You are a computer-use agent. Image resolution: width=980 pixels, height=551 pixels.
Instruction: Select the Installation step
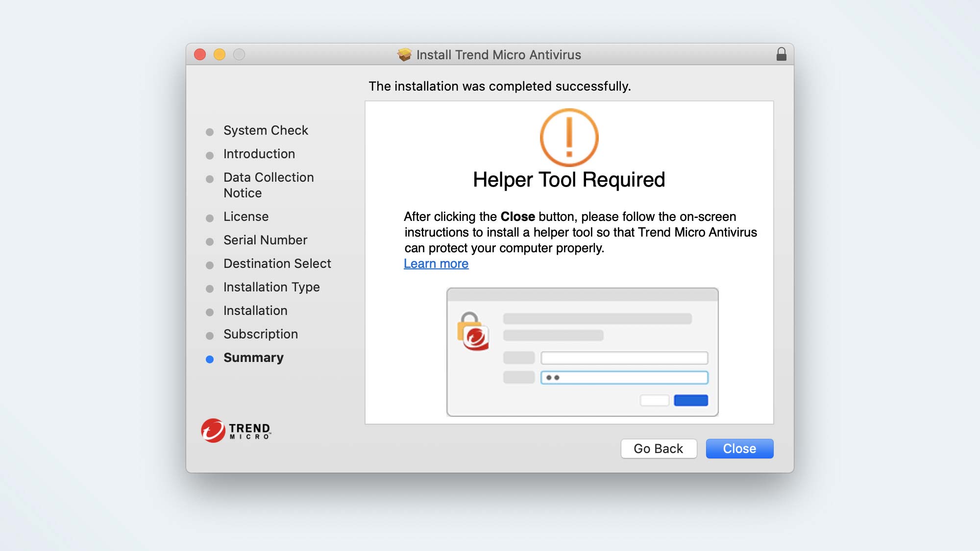click(255, 311)
